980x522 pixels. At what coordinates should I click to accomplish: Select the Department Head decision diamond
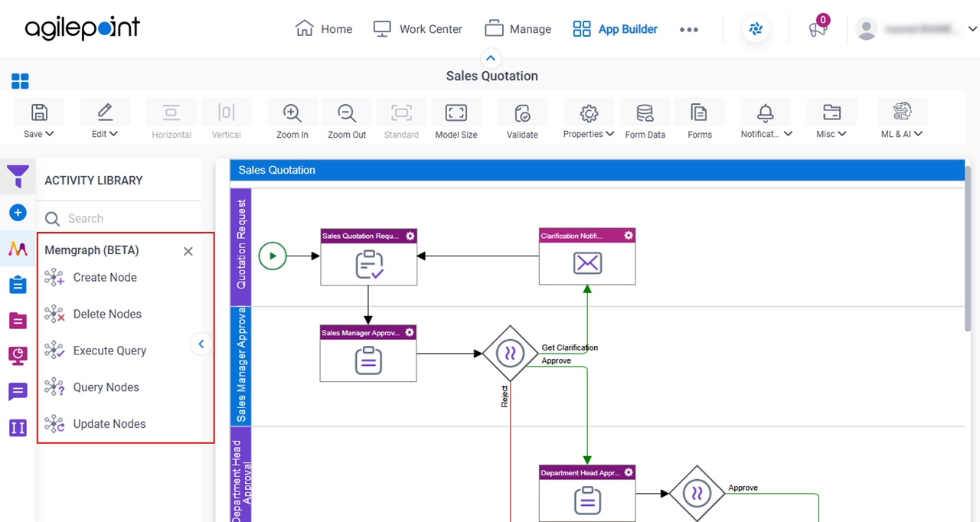(697, 494)
